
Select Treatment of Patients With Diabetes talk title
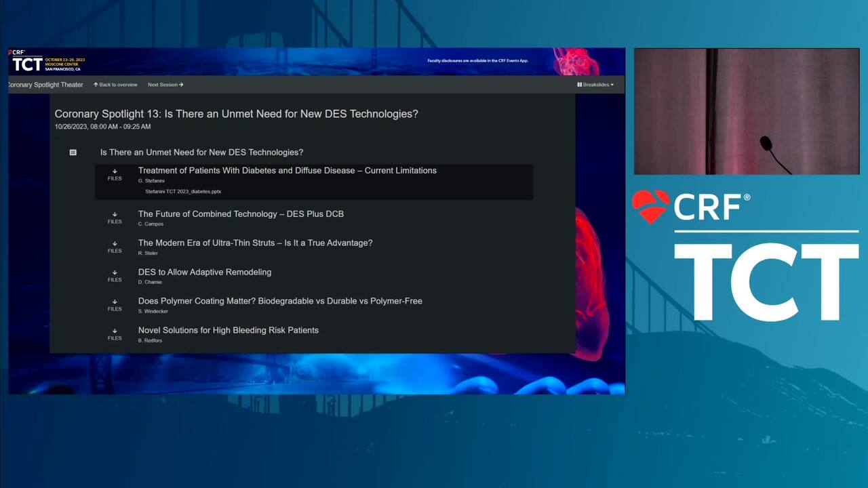(x=288, y=170)
